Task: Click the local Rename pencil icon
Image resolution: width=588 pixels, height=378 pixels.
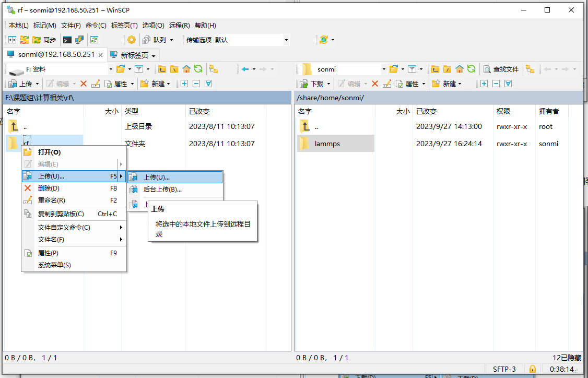Action: coord(96,84)
